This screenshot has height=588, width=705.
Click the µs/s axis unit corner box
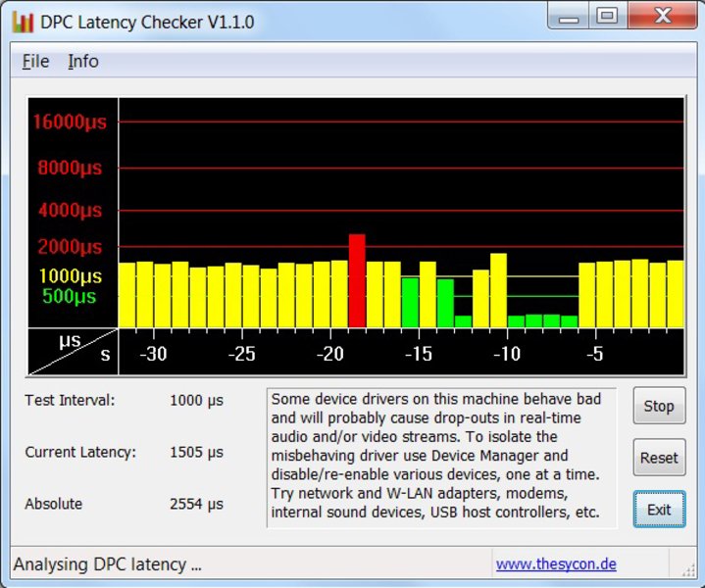(x=74, y=352)
